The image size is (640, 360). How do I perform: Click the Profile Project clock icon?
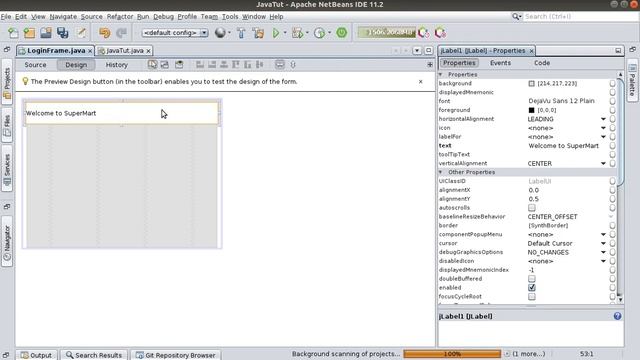pyautogui.click(x=320, y=33)
